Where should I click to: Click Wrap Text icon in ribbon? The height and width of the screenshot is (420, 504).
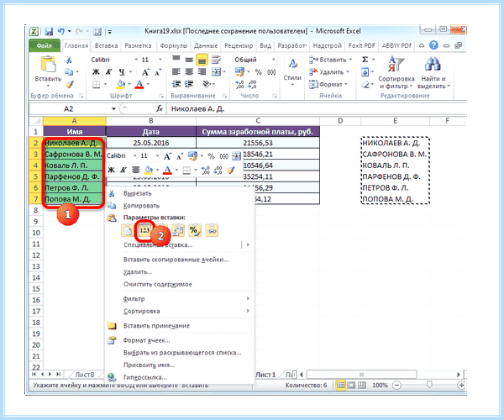click(217, 60)
